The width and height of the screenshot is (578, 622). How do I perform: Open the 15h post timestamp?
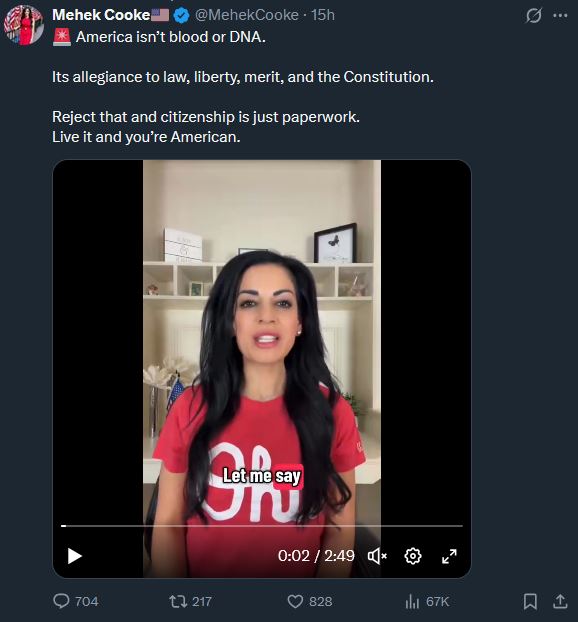[323, 15]
